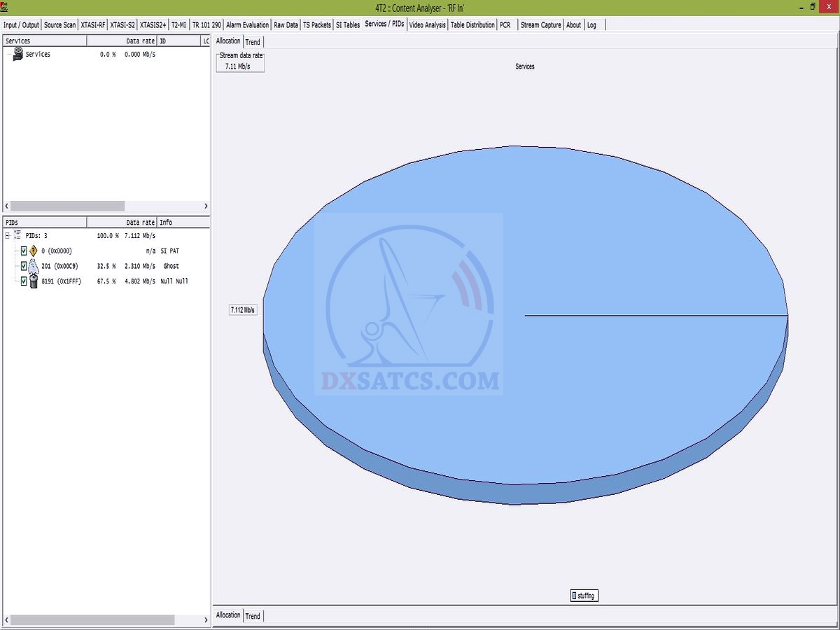Viewport: 840px width, 630px height.
Task: Open the TR 101 290 tab
Action: pyautogui.click(x=206, y=24)
